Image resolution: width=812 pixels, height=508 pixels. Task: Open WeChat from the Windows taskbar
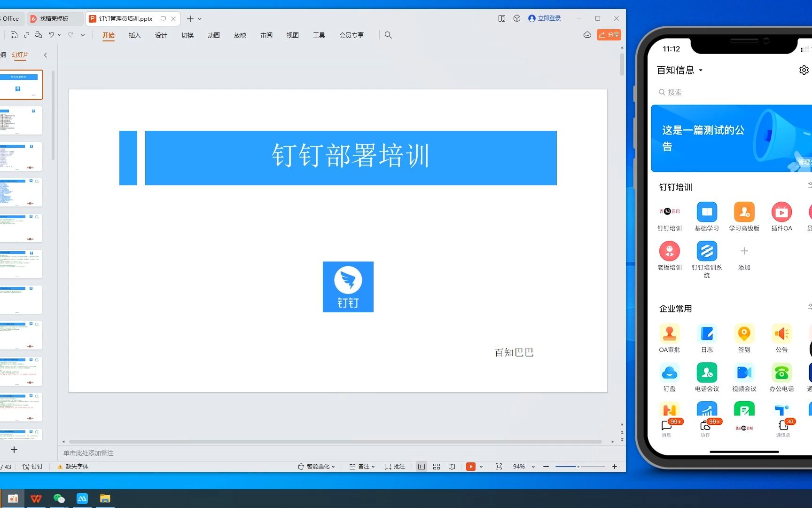coord(59,499)
